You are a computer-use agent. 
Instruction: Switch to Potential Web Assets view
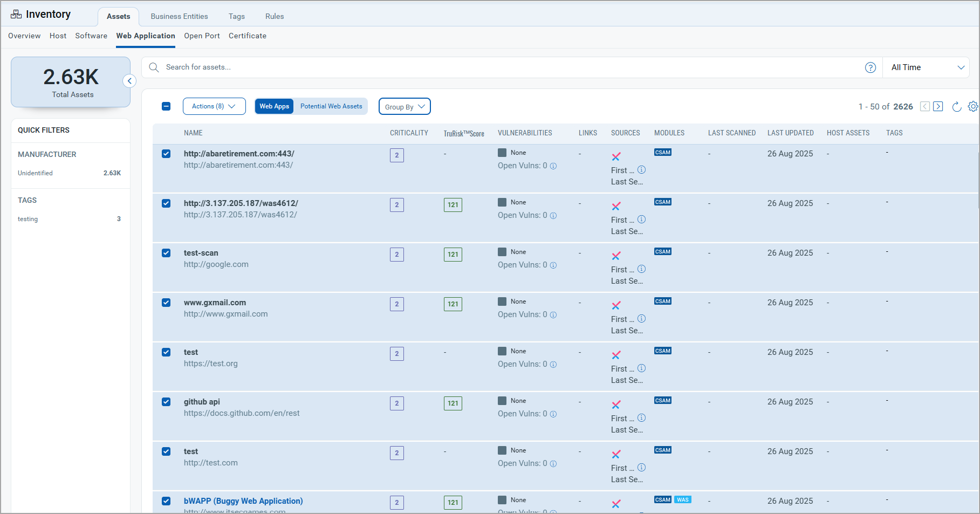(x=331, y=106)
